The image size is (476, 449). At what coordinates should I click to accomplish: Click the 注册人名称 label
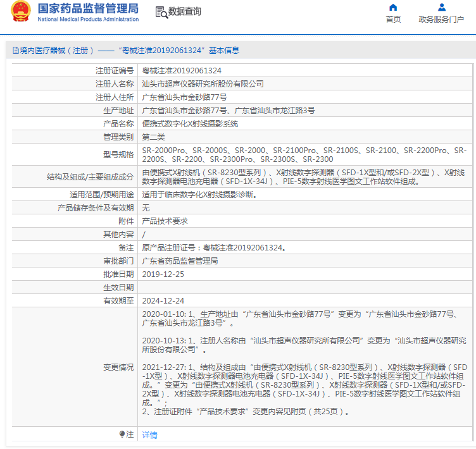115,84
